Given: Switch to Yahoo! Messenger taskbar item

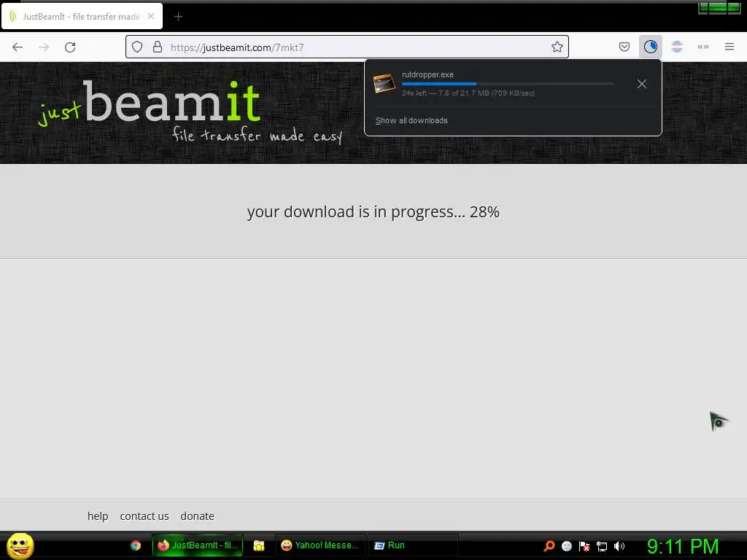Looking at the screenshot, I should point(320,545).
